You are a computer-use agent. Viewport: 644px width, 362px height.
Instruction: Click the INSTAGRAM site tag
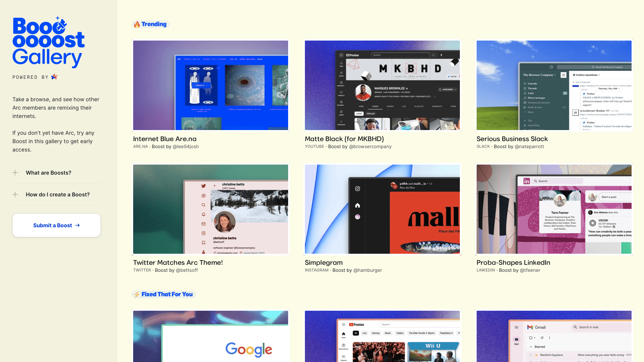click(317, 270)
